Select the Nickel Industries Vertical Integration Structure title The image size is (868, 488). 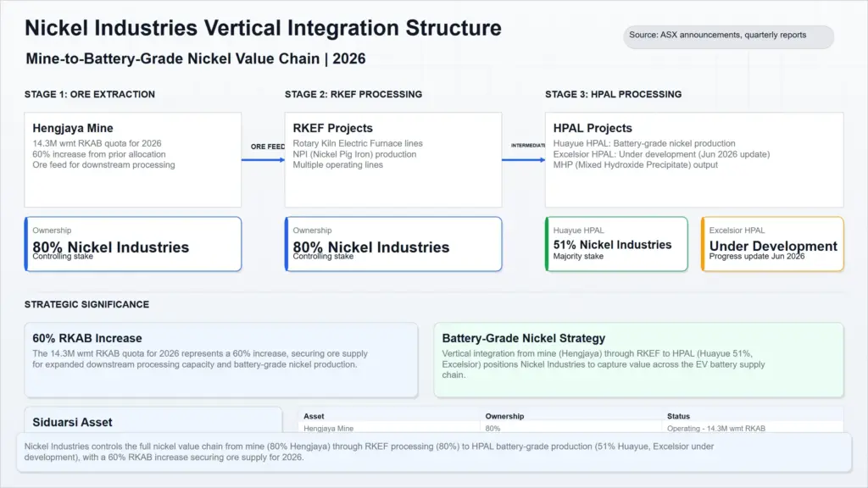tap(263, 28)
